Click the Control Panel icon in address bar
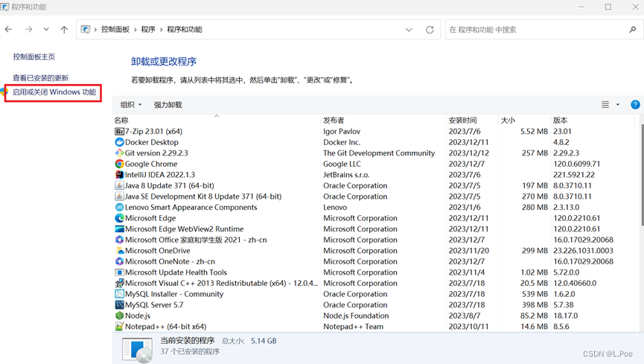The image size is (644, 364). 86,30
